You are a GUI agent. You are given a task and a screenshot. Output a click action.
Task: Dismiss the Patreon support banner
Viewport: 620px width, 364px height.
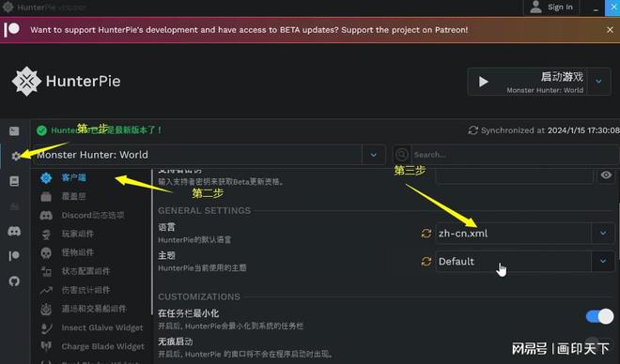pos(610,30)
